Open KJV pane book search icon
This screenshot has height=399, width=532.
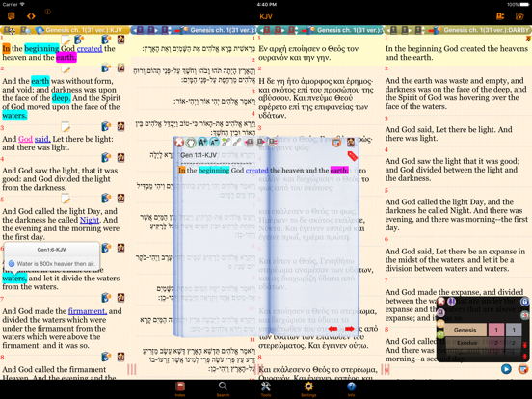25,30
